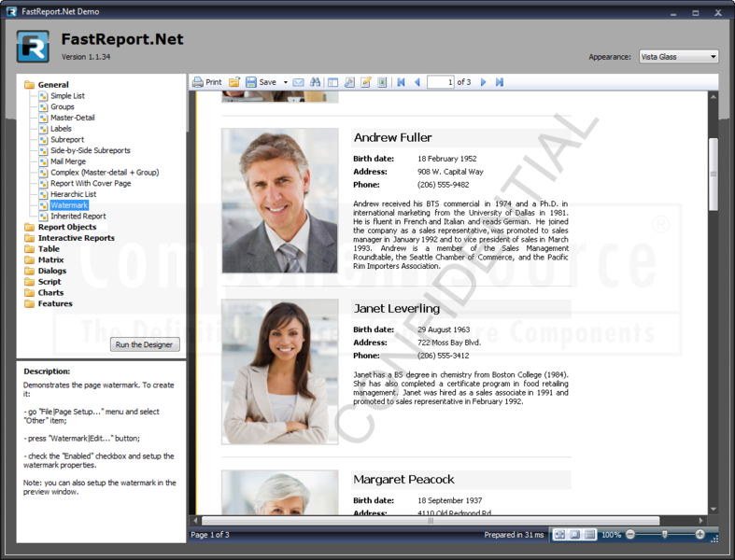Screen dimensions: 735x560
Task: Click the 100% zoom value
Action: [611, 535]
